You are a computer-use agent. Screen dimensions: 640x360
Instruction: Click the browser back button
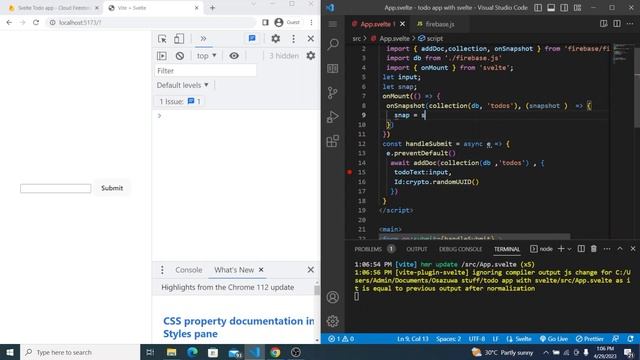coord(9,22)
